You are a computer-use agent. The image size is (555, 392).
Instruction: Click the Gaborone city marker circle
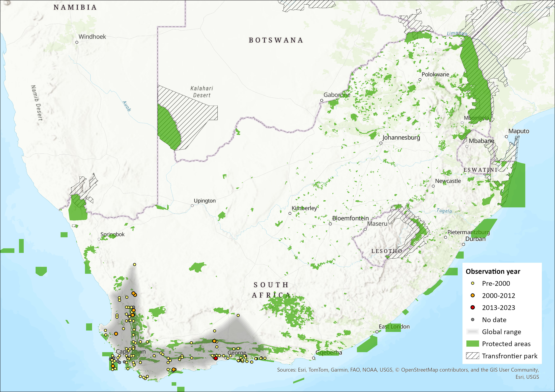click(x=321, y=100)
